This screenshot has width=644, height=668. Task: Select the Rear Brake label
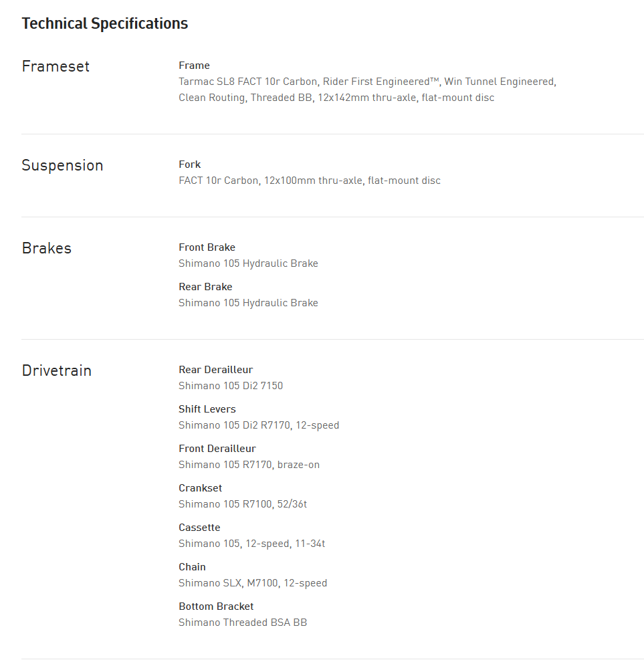tap(205, 287)
